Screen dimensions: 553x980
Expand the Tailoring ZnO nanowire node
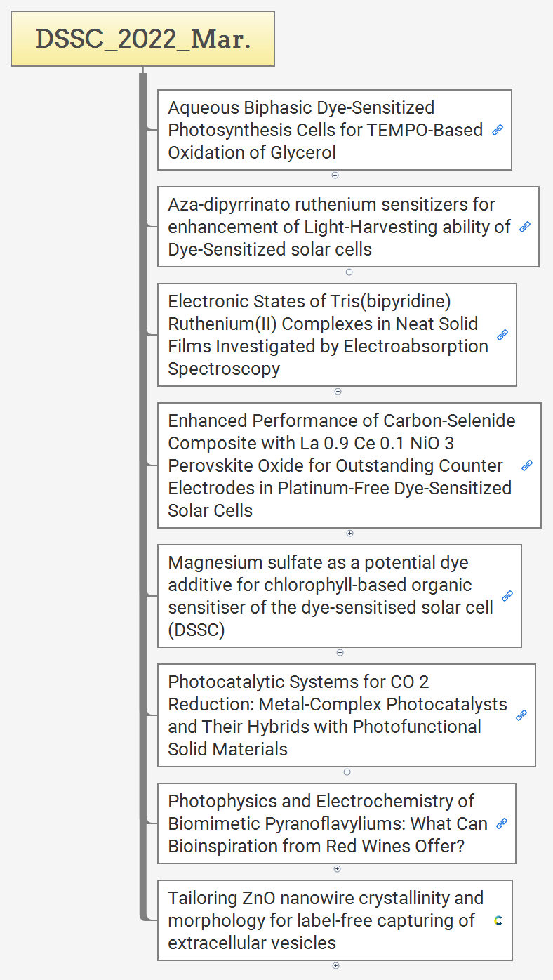[x=335, y=965]
